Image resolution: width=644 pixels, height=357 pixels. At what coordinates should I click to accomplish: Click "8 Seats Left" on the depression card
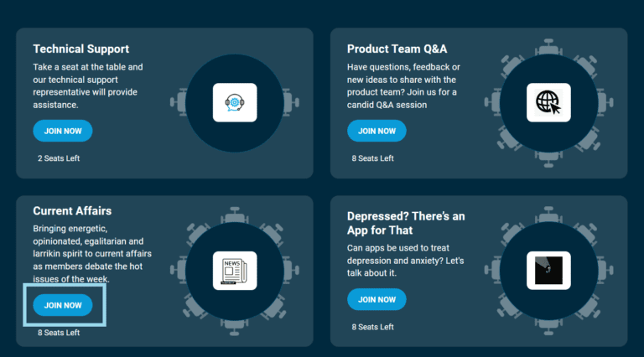point(373,327)
